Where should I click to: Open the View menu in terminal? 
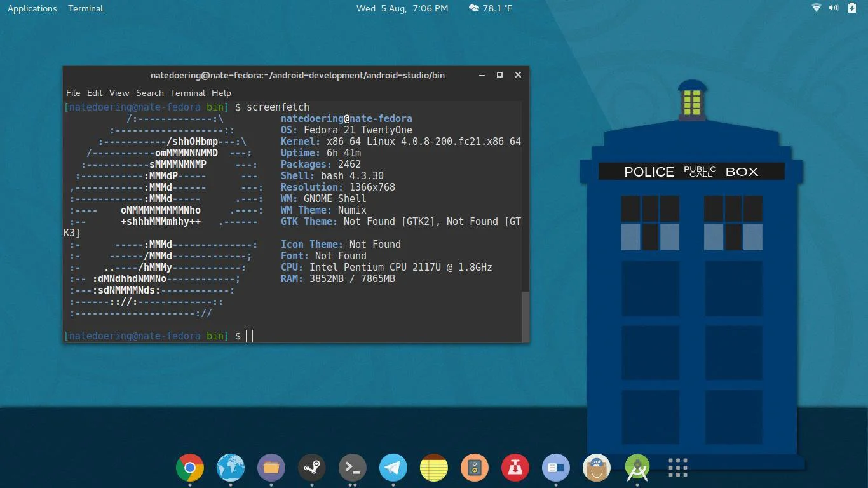pos(119,93)
